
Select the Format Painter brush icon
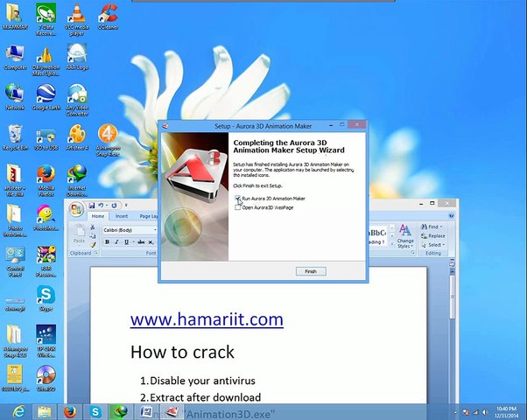[93, 245]
